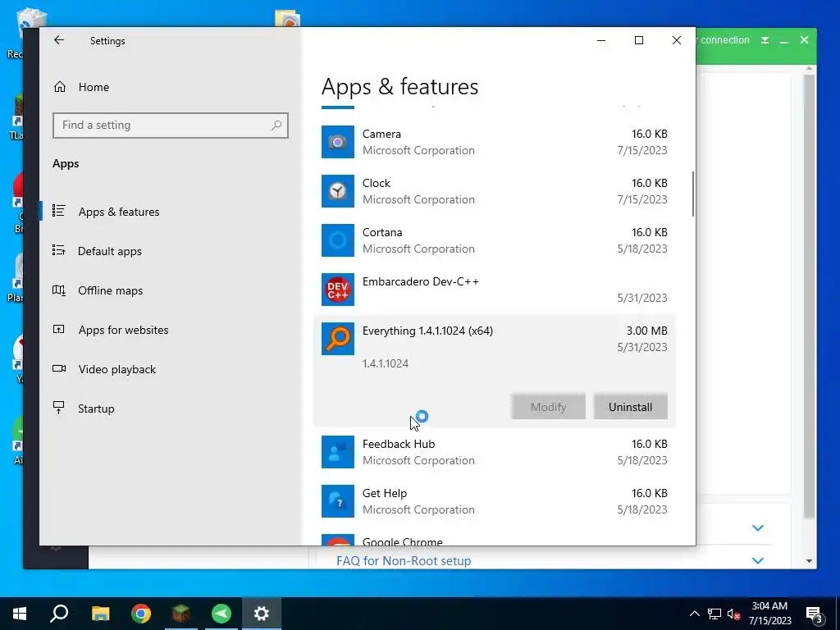
Task: Click the Apps for websites sidebar icon
Action: [59, 330]
